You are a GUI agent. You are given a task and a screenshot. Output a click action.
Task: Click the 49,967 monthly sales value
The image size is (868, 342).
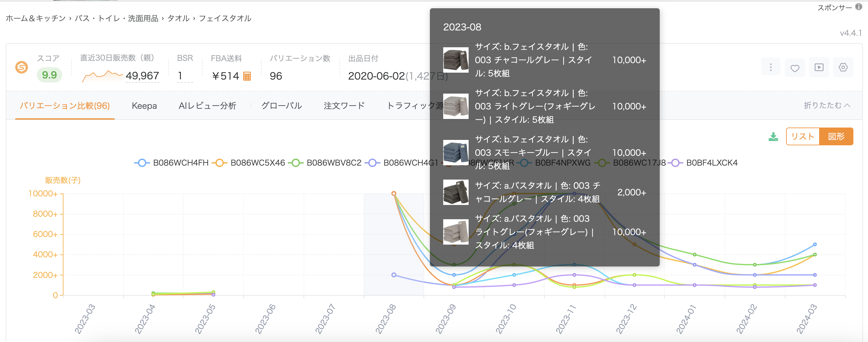click(x=142, y=76)
